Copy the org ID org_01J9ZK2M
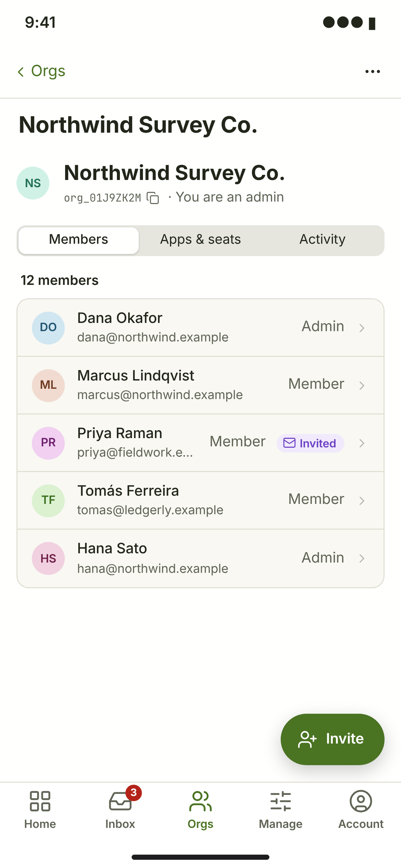Viewport: 401px width, 868px height. (153, 198)
